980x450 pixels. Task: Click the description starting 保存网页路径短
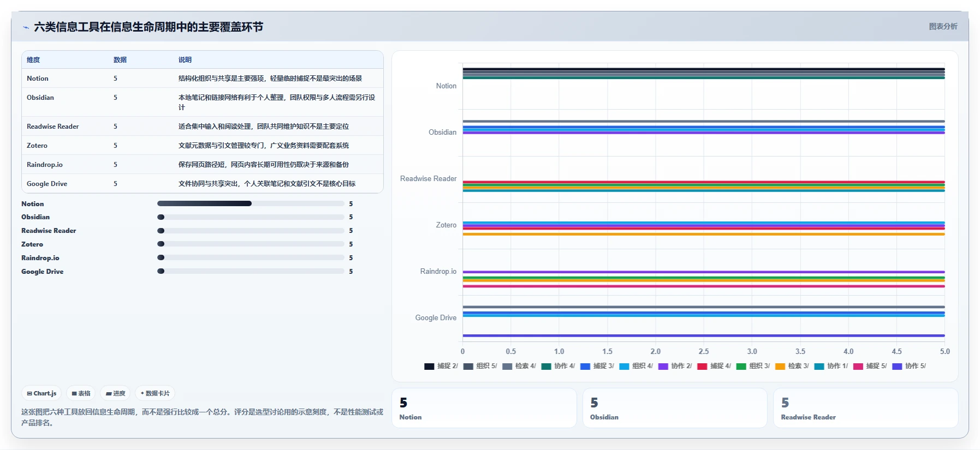[x=264, y=165]
